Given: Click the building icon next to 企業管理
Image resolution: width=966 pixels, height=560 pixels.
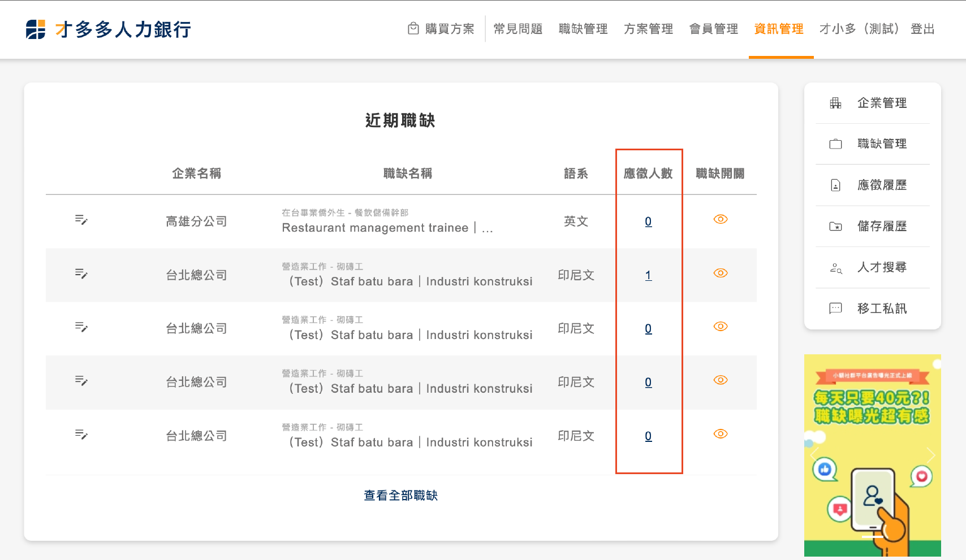Looking at the screenshot, I should click(835, 103).
